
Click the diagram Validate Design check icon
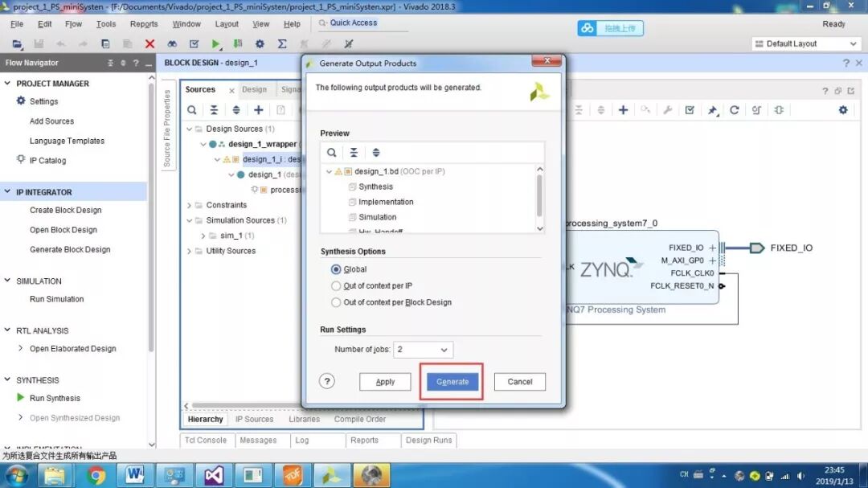(x=690, y=109)
